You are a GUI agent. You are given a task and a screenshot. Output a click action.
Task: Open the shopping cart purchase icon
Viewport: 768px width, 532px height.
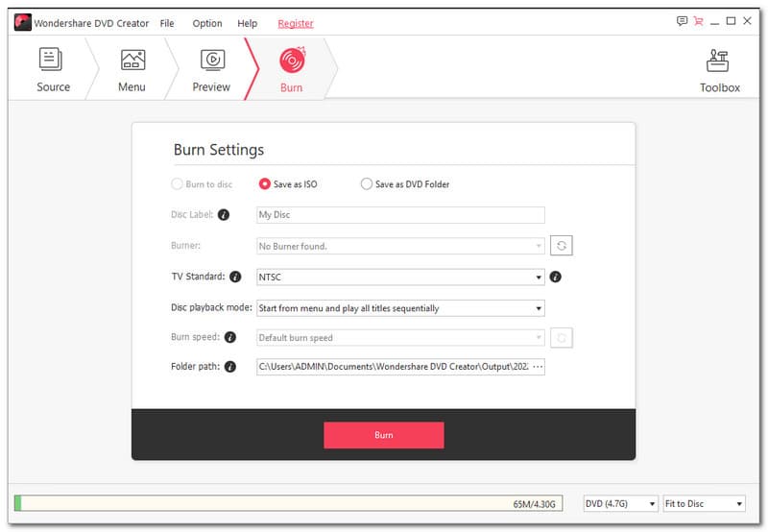click(x=699, y=21)
